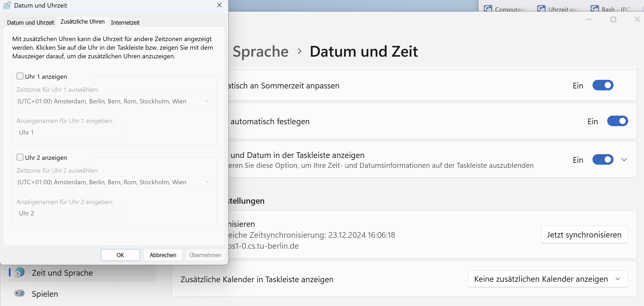Open the Zeitzone für Uhr 2 dropdown
The width and height of the screenshot is (644, 306).
click(114, 182)
